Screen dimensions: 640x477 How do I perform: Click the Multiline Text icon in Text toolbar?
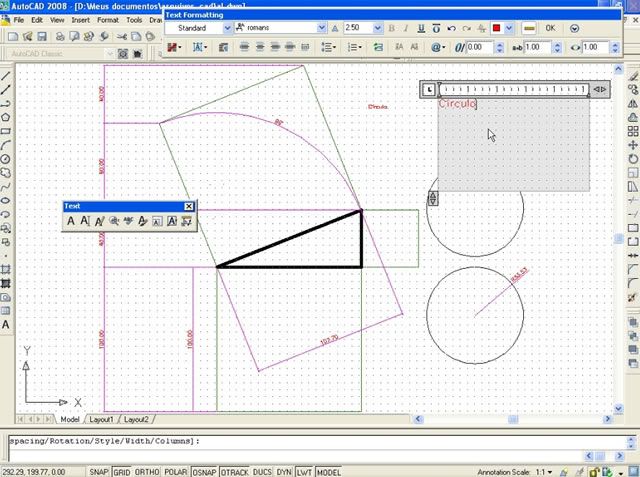pyautogui.click(x=70, y=221)
